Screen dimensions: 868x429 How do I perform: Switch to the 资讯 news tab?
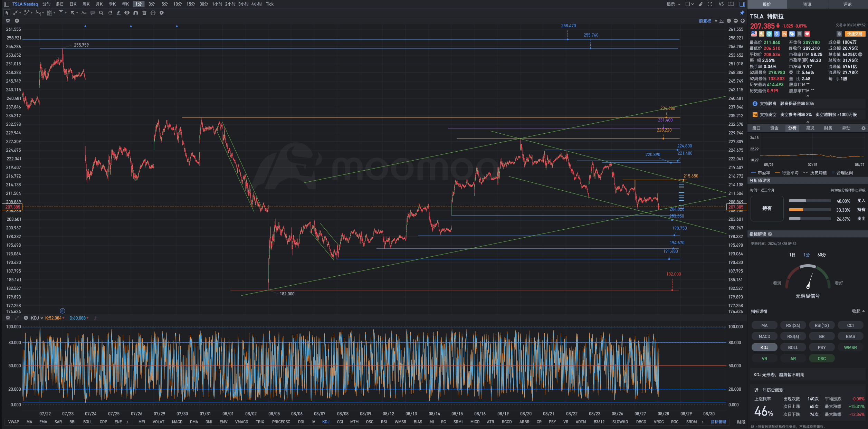(807, 4)
